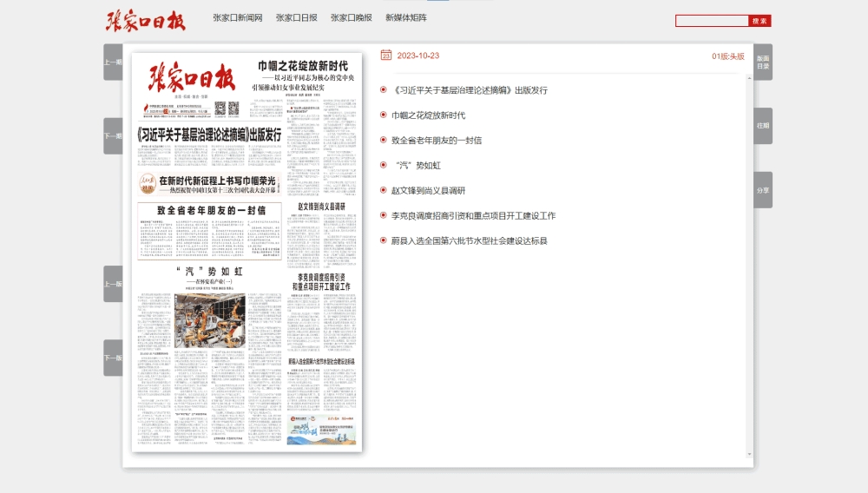Click the scrollbar up arrow of article list
Viewport: 868px width, 493px height.
tap(750, 78)
